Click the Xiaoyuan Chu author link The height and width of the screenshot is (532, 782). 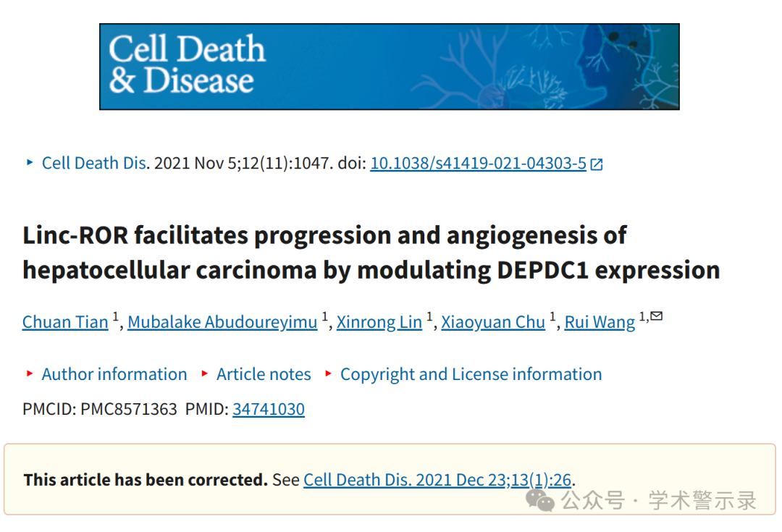click(493, 322)
